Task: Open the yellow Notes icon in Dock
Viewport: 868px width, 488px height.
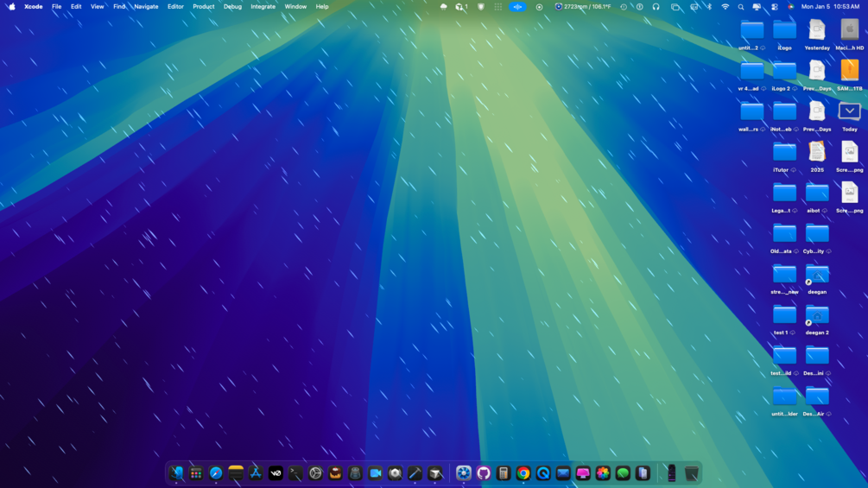Action: 236,473
